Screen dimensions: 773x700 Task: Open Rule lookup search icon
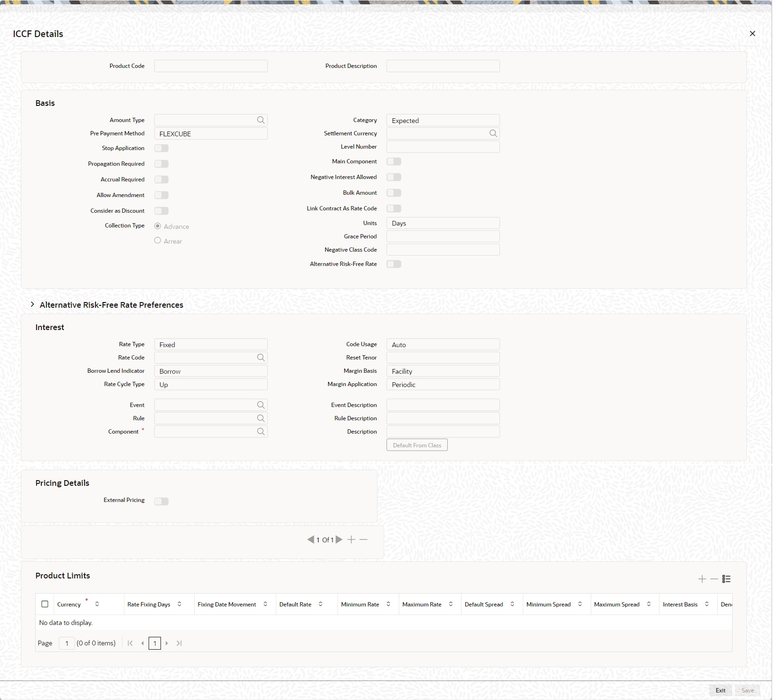tap(261, 418)
